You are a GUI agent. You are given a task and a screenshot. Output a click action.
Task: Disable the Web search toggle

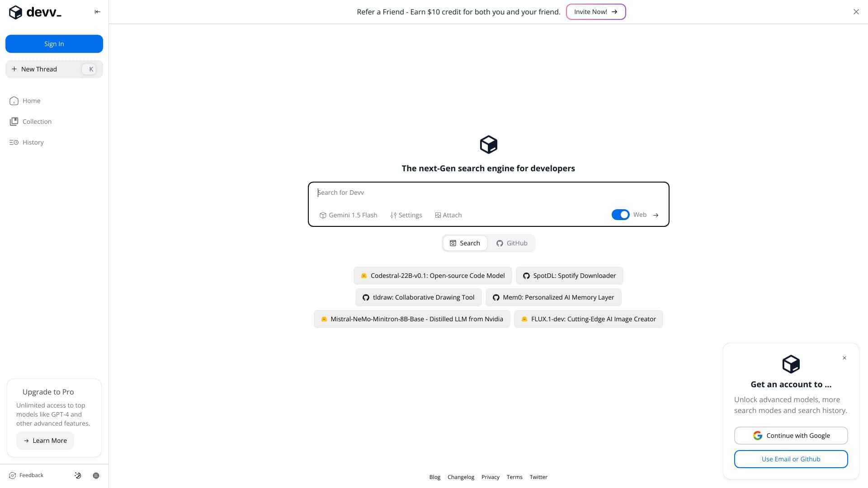tap(620, 215)
